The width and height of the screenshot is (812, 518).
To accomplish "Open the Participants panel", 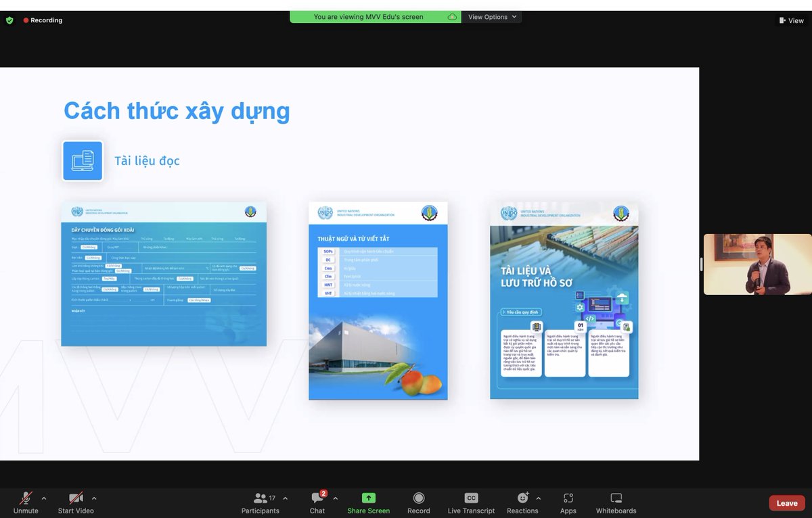I will click(261, 503).
